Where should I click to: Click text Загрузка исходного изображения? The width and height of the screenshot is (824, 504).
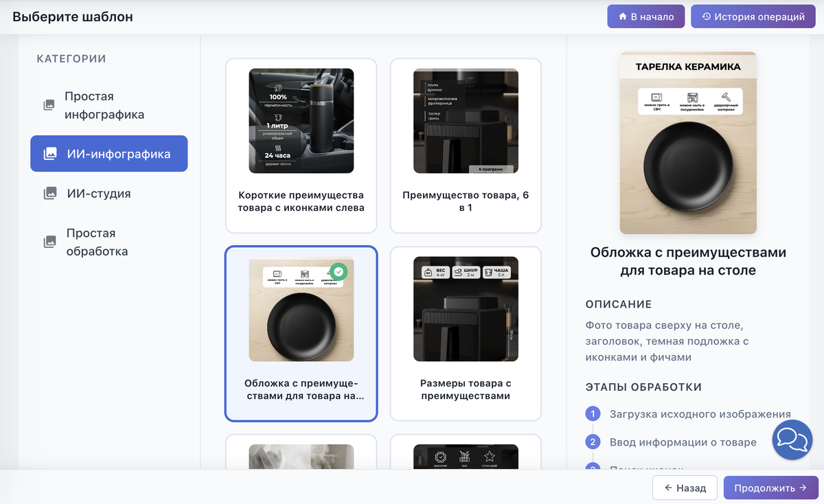click(700, 414)
